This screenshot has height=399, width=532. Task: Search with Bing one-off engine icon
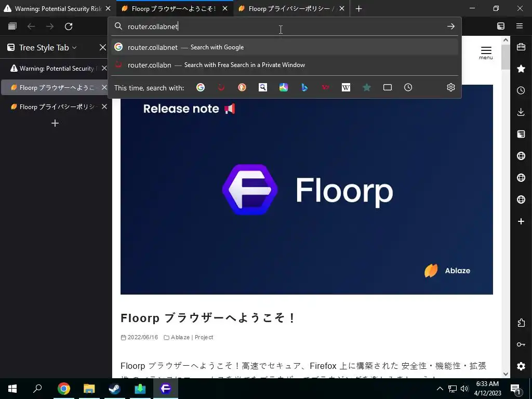[304, 87]
